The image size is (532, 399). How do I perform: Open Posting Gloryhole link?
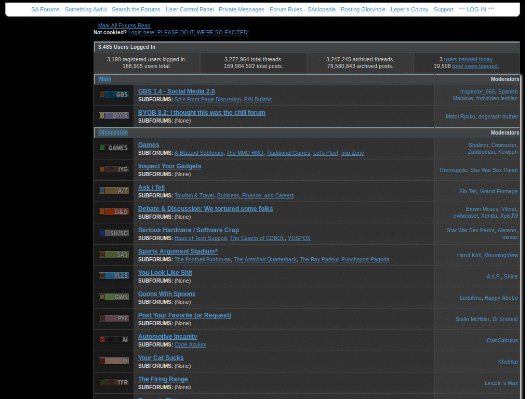(x=363, y=9)
